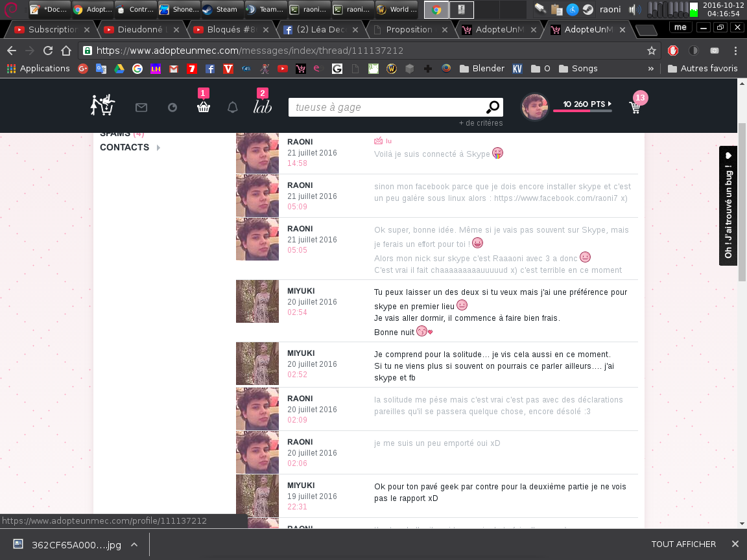Open the visits eye icon in header
This screenshot has width=747, height=560.
pyautogui.click(x=172, y=108)
